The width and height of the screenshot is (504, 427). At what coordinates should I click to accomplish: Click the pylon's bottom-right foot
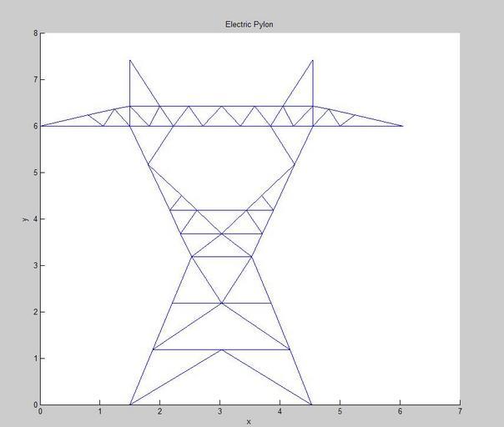[x=312, y=404]
